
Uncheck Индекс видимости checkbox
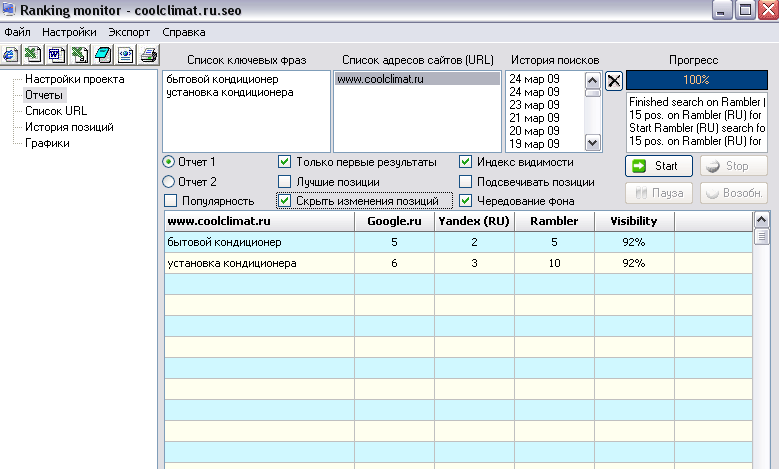[x=466, y=162]
